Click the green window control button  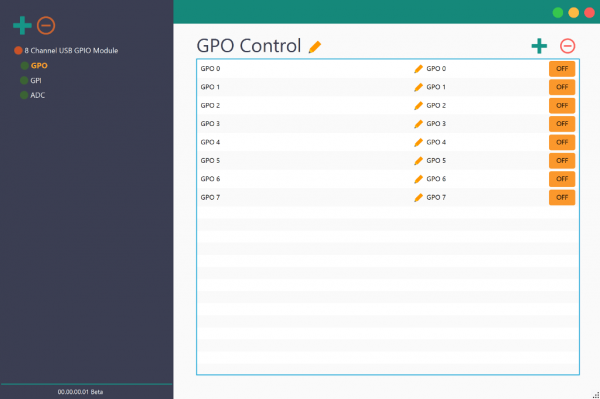pyautogui.click(x=558, y=13)
